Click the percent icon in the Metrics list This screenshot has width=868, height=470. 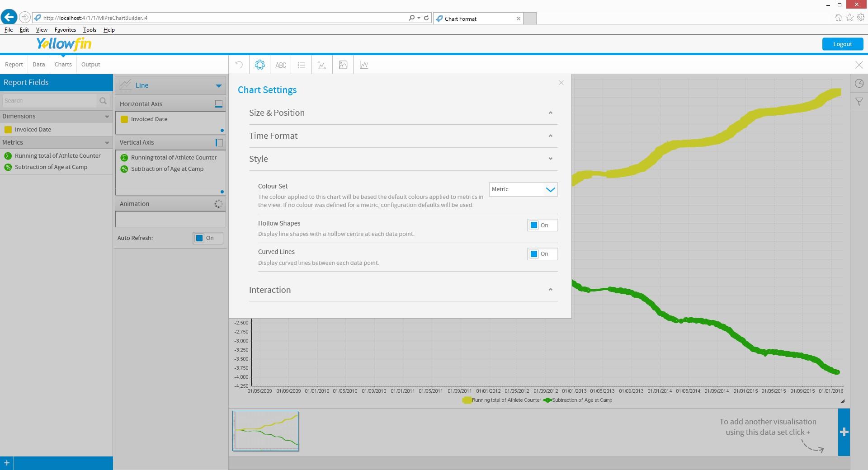(x=8, y=167)
